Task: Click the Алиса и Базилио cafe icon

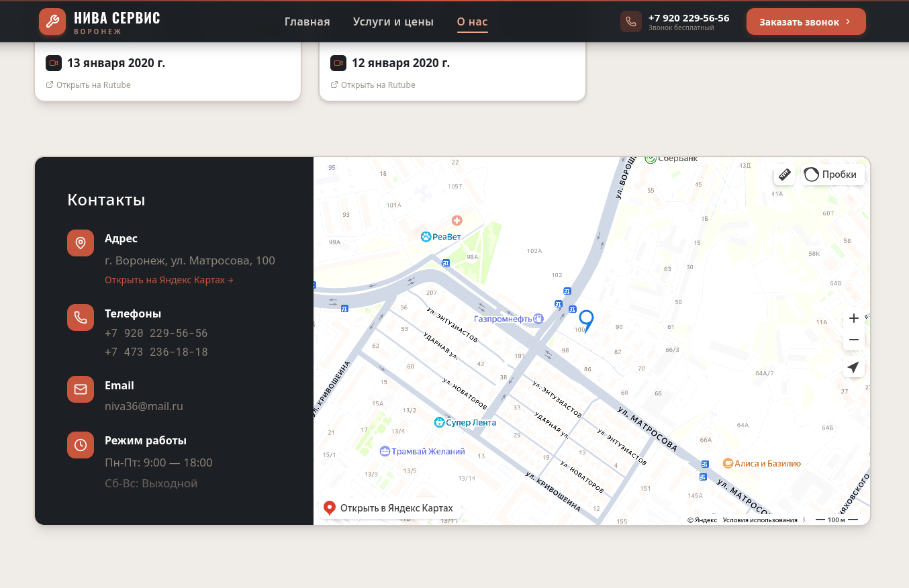Action: pyautogui.click(x=728, y=463)
